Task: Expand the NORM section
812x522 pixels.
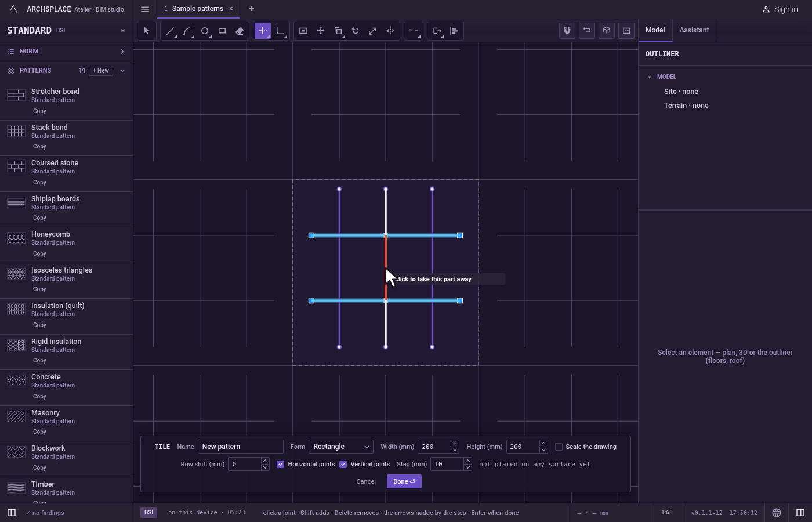Action: click(x=66, y=52)
